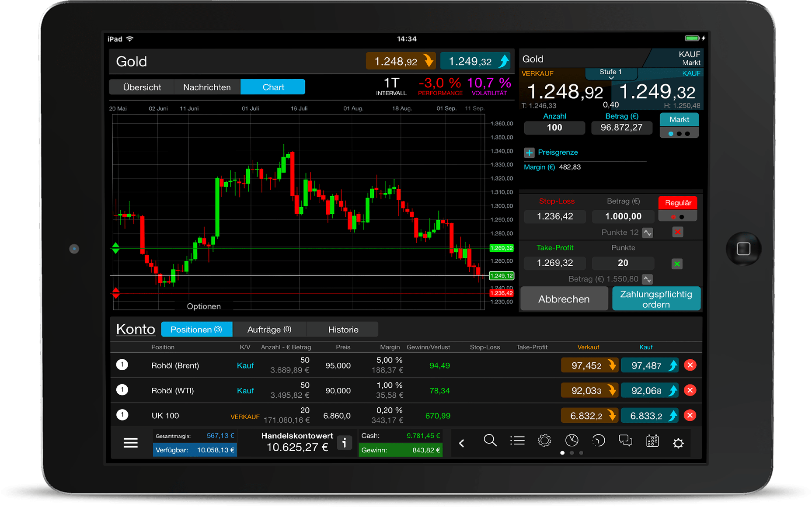Viewport: 812px width, 507px height.
Task: Close the Rohöl (Brent) position
Action: point(690,365)
